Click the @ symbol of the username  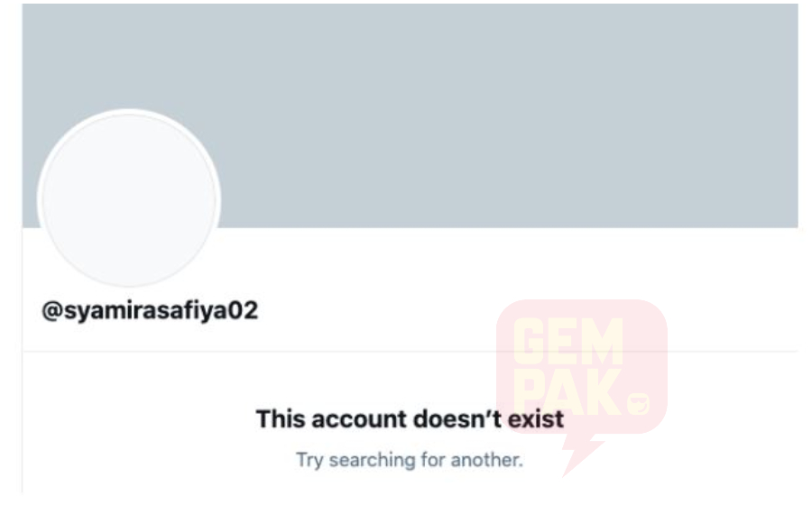[x=52, y=311]
